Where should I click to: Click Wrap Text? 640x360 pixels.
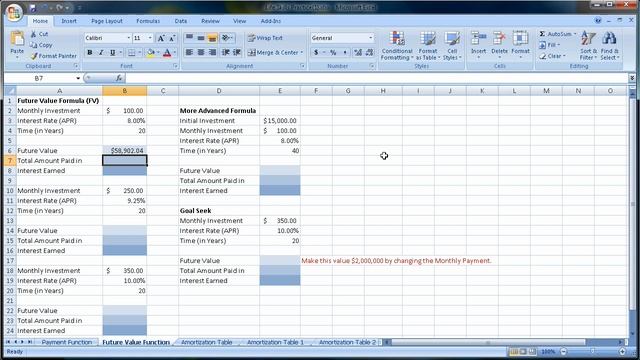click(265, 38)
